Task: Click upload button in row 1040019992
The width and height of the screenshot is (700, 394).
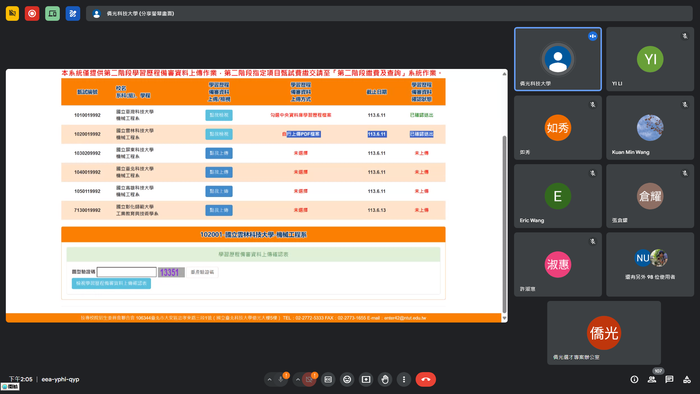Action: point(219,172)
